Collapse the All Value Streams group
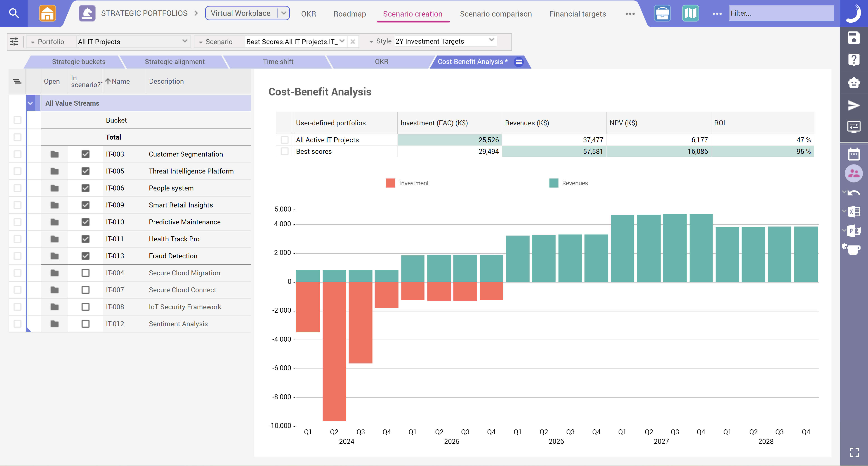This screenshot has height=466, width=868. (x=30, y=103)
